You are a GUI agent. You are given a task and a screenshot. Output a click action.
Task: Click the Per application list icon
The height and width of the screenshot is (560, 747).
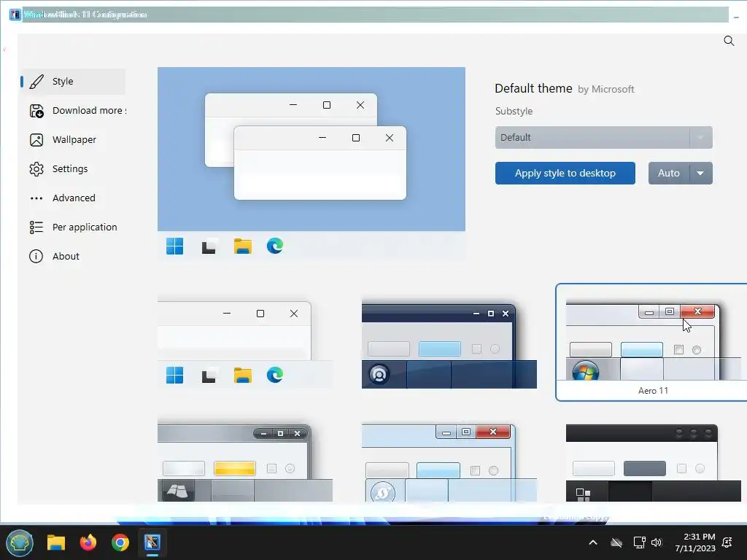(x=36, y=227)
